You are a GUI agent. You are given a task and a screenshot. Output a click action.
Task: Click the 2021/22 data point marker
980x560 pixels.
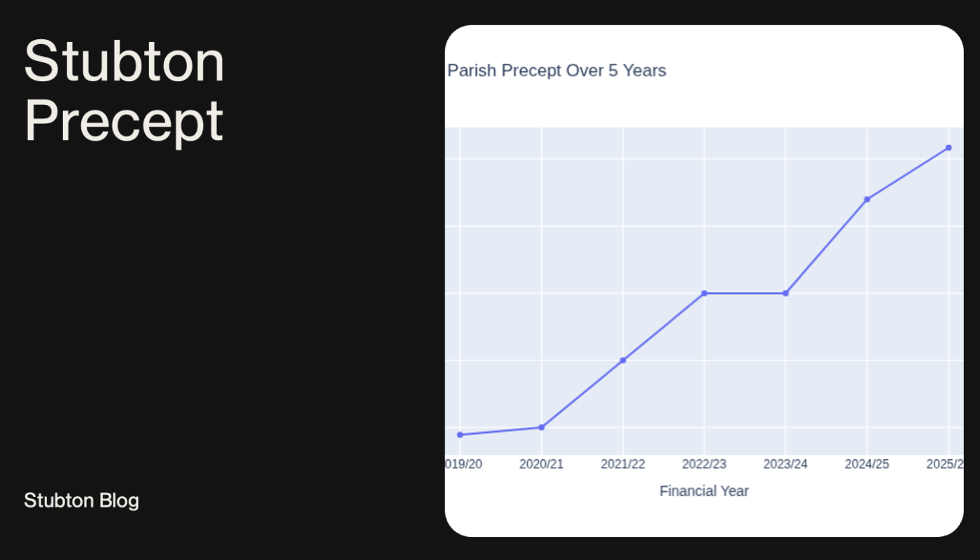point(623,360)
